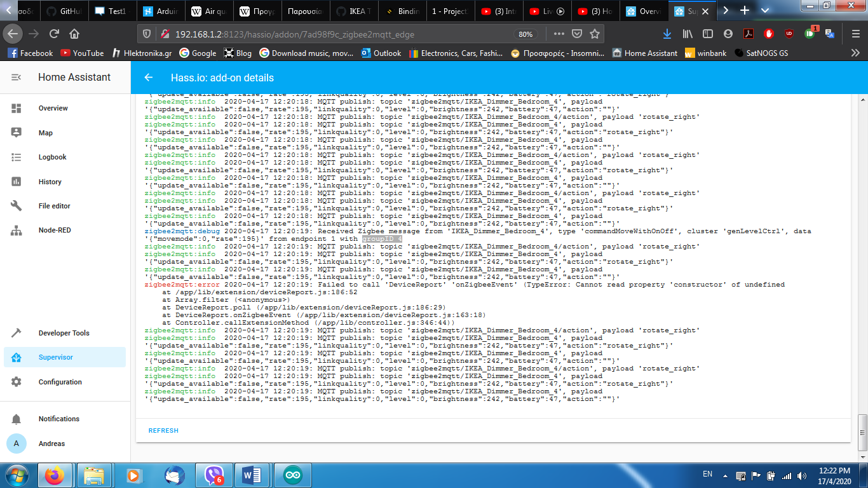Go back from add-on details
The image size is (868, 488).
point(148,77)
